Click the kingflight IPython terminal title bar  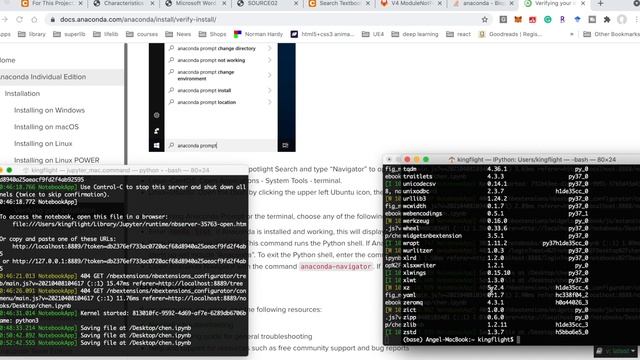(511, 159)
